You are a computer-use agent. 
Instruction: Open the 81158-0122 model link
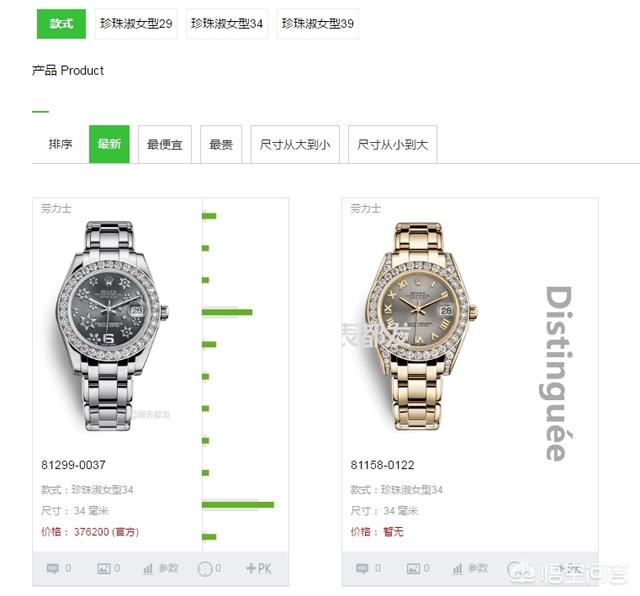[382, 465]
